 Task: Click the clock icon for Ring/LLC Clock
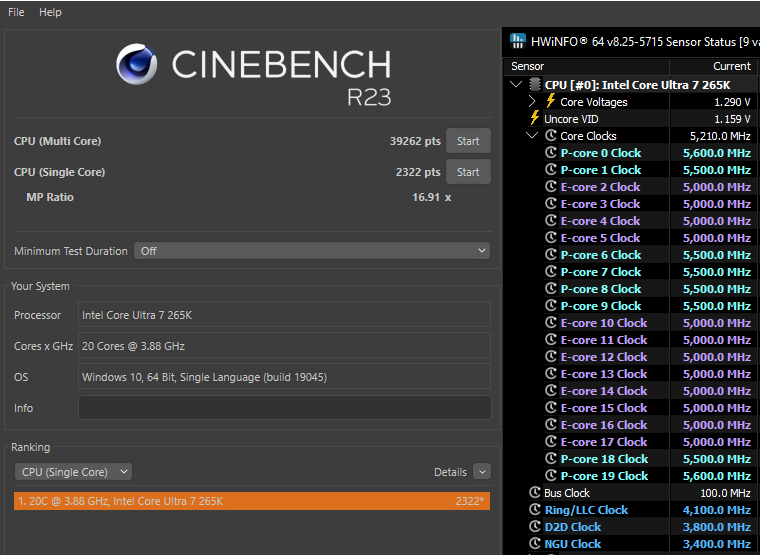click(x=534, y=509)
